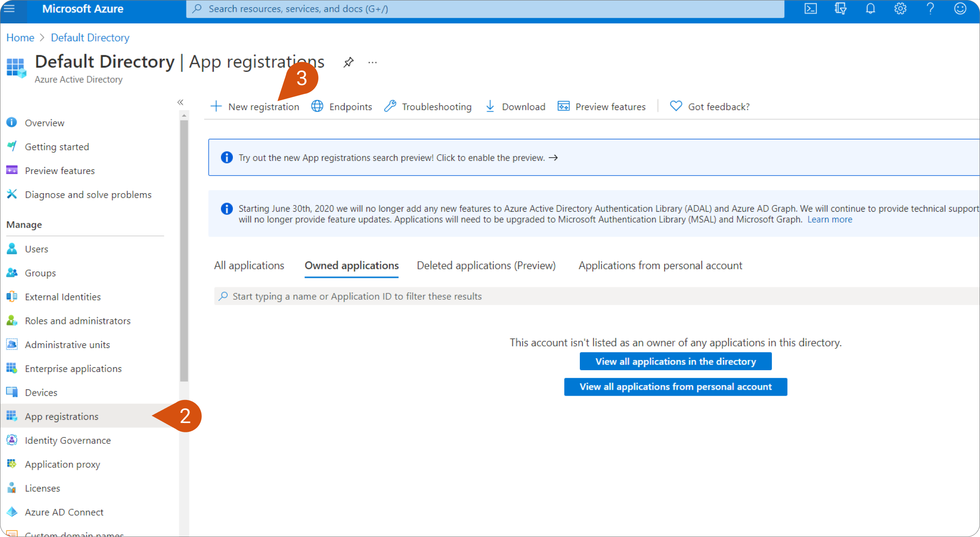This screenshot has width=980, height=537.
Task: Click the help question mark icon
Action: tap(930, 9)
